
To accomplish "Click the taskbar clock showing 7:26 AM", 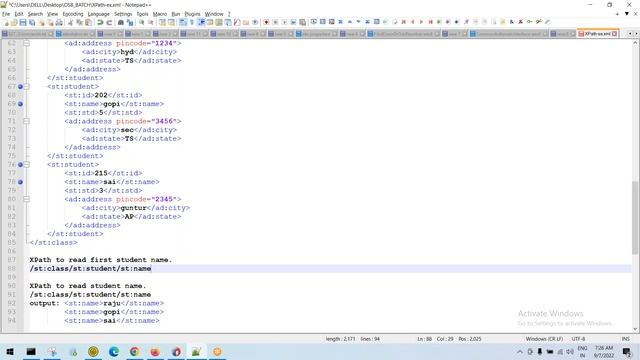I will pos(604,352).
